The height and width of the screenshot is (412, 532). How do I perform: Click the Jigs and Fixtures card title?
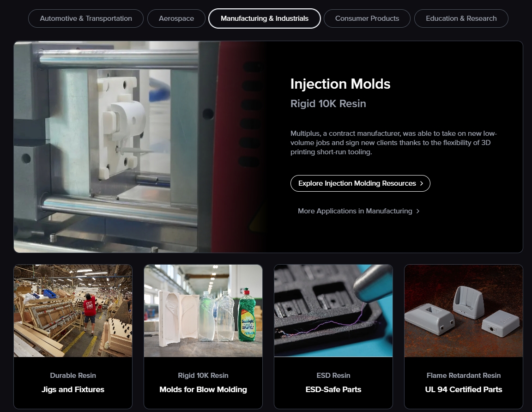pos(73,389)
